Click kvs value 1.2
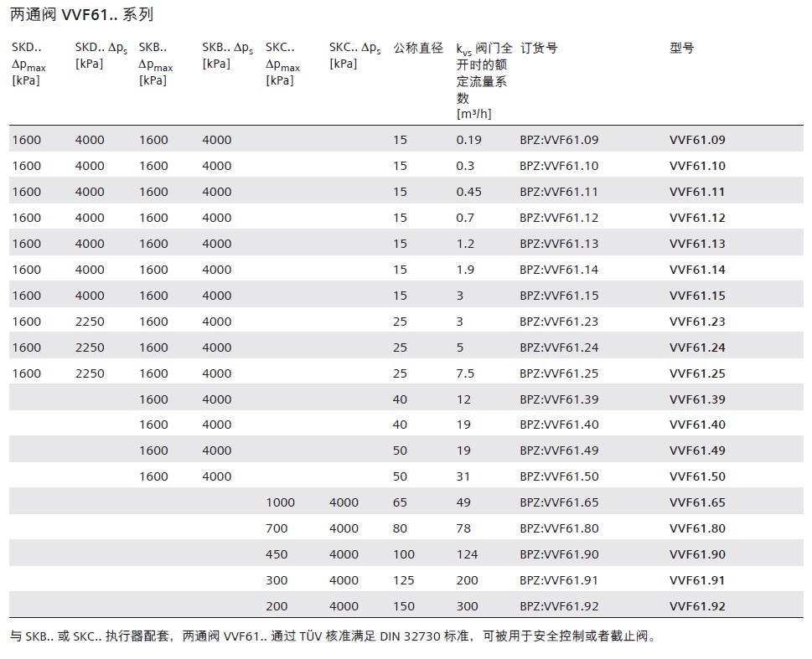The image size is (812, 659). pyautogui.click(x=465, y=244)
